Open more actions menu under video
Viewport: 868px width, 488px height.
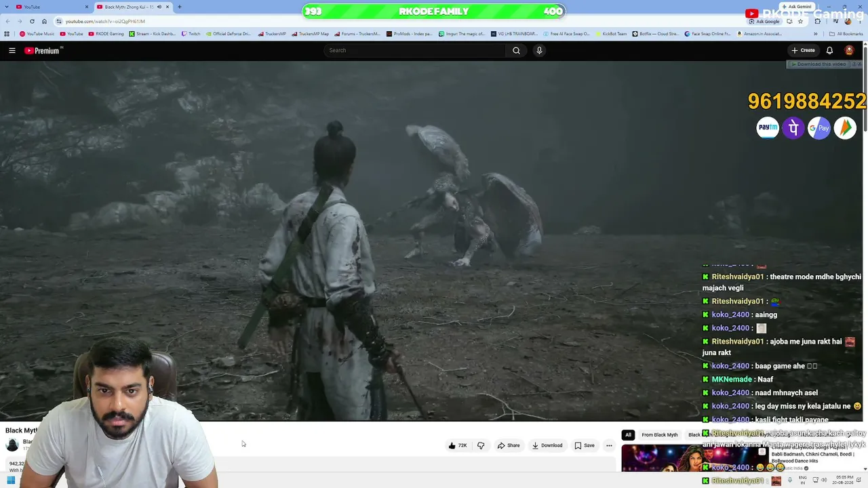pos(609,445)
